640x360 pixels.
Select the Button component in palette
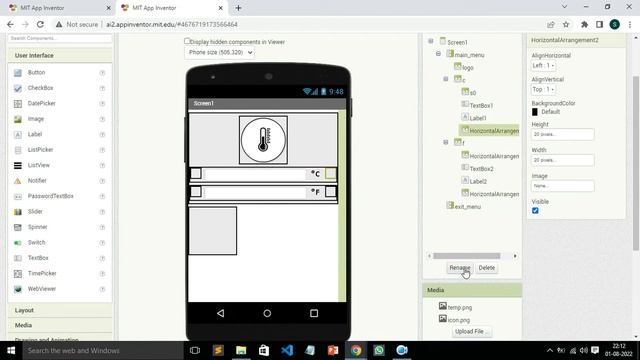click(x=36, y=72)
